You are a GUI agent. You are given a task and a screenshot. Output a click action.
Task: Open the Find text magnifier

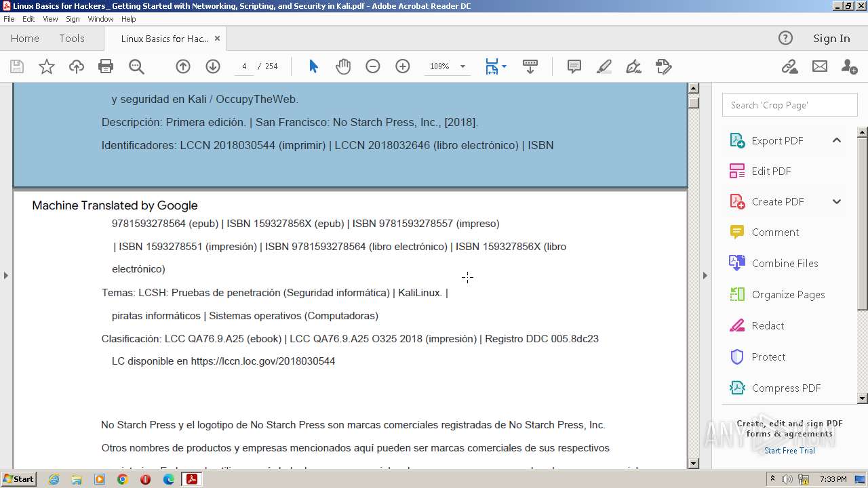click(x=136, y=66)
